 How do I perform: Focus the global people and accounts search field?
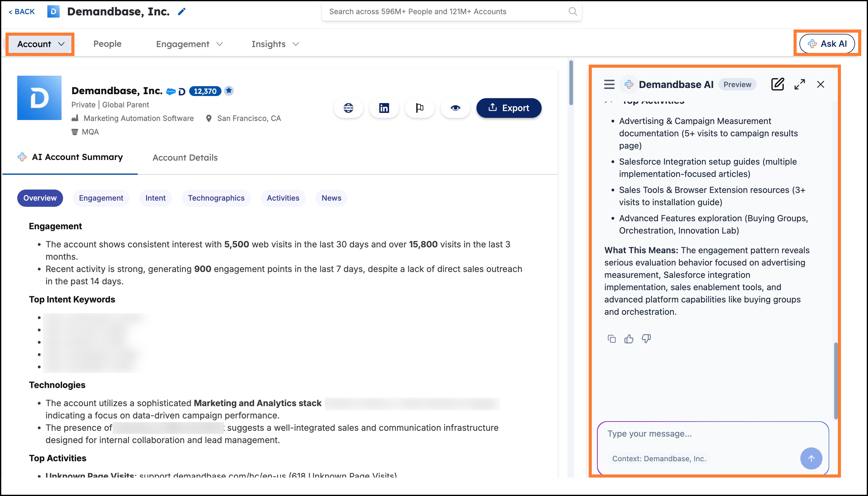(x=452, y=12)
